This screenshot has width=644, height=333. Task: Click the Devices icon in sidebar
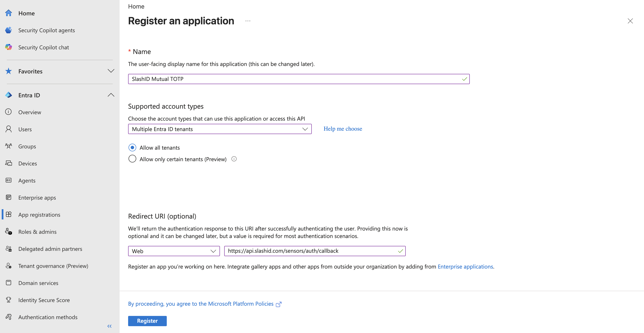tap(9, 163)
